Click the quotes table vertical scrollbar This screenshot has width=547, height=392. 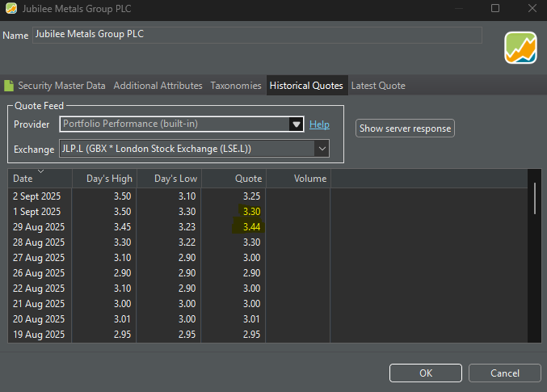click(534, 198)
